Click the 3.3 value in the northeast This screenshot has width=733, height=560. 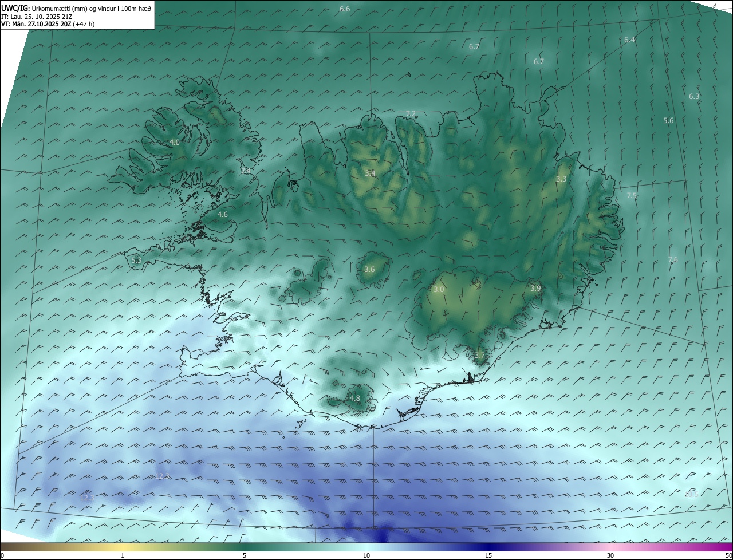point(561,179)
